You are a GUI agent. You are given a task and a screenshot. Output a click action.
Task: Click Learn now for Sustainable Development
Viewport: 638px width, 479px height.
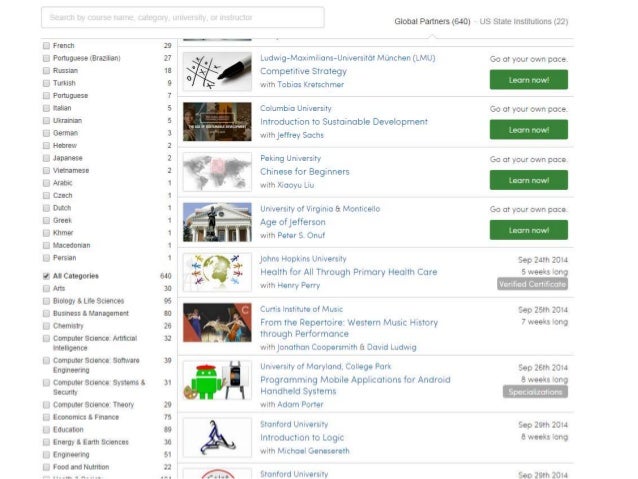[529, 130]
